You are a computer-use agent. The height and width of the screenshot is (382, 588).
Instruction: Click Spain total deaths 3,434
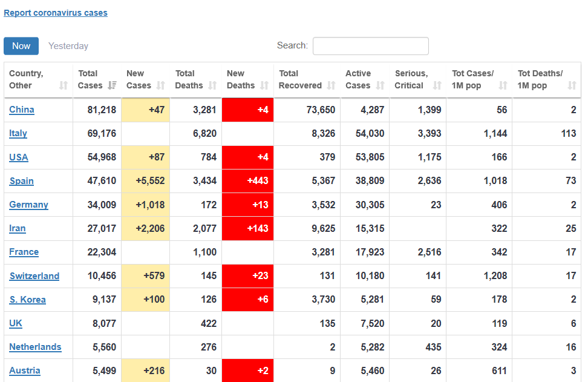point(204,181)
